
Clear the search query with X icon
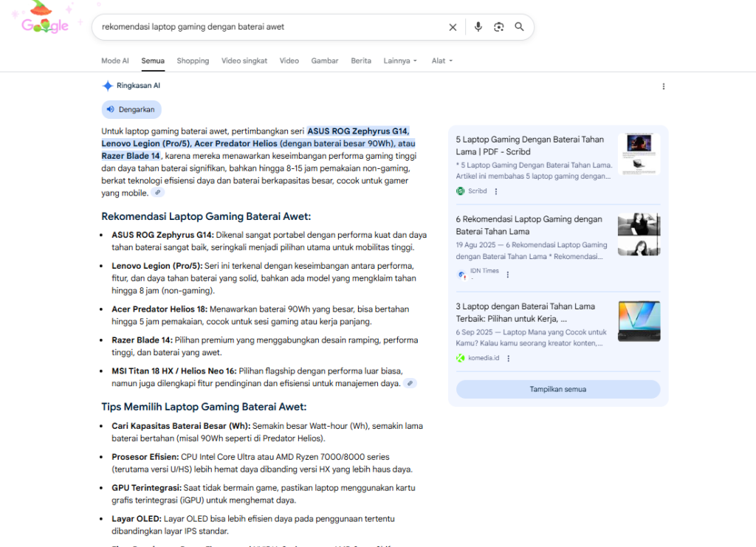453,27
